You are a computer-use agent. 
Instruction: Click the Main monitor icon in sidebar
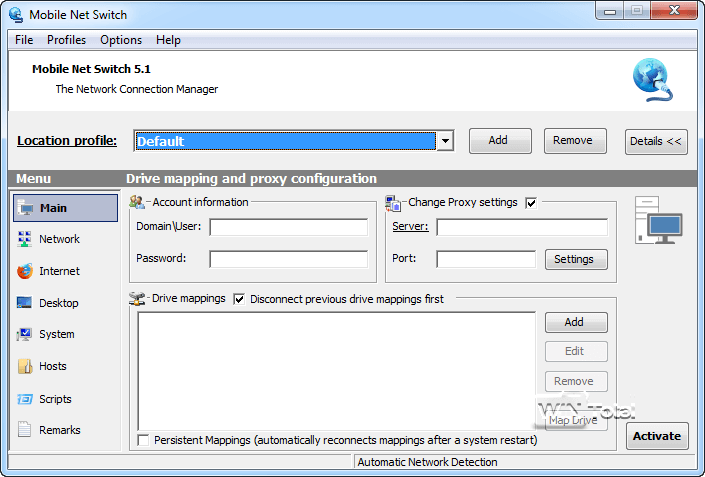25,208
